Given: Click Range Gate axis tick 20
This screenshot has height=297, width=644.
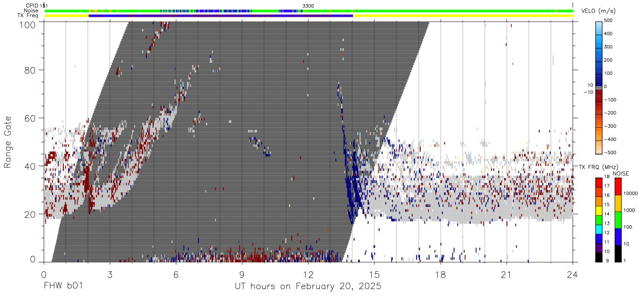Looking at the screenshot, I should coord(31,214).
